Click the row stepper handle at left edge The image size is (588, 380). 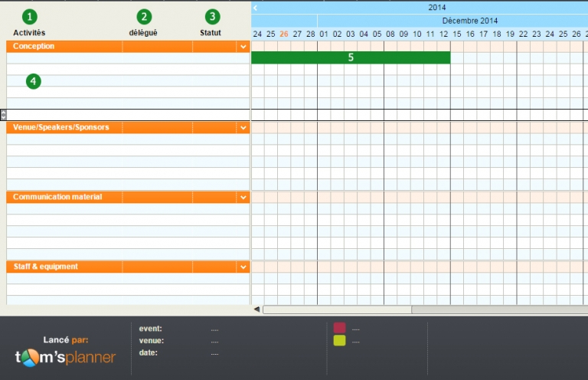coord(3,114)
